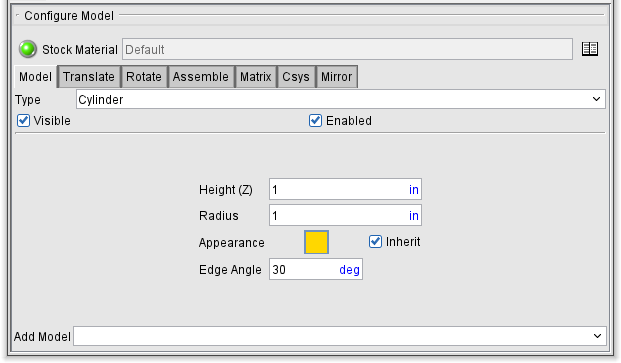Screen dimensions: 621x363
Task: Click the Stock Material Default field
Action: pos(347,49)
